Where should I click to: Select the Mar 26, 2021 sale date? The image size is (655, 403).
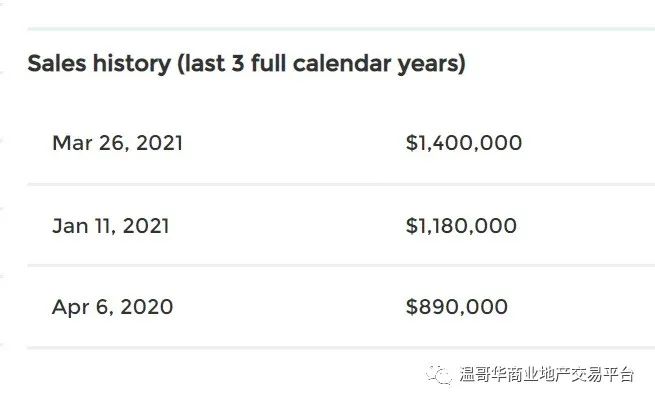[x=117, y=143]
